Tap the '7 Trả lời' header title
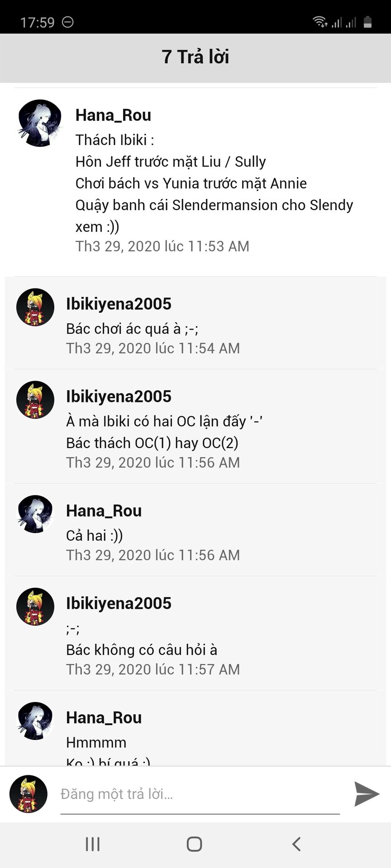 pos(195,57)
